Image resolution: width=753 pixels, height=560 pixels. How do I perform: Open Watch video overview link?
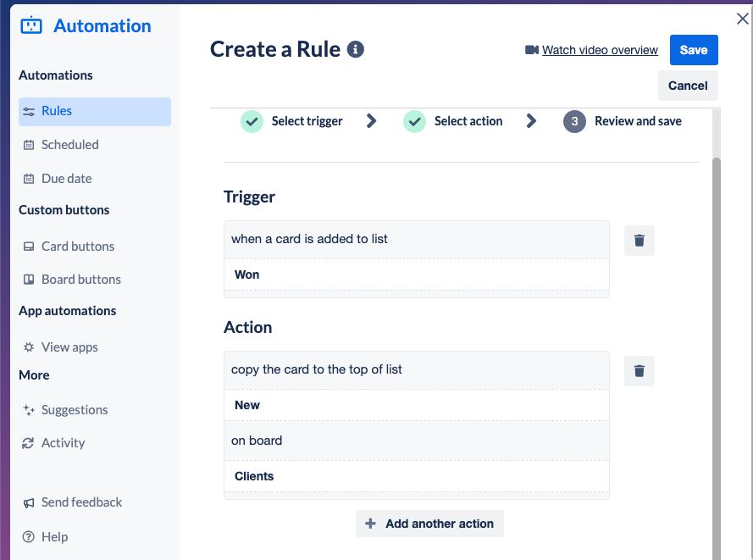tap(600, 50)
